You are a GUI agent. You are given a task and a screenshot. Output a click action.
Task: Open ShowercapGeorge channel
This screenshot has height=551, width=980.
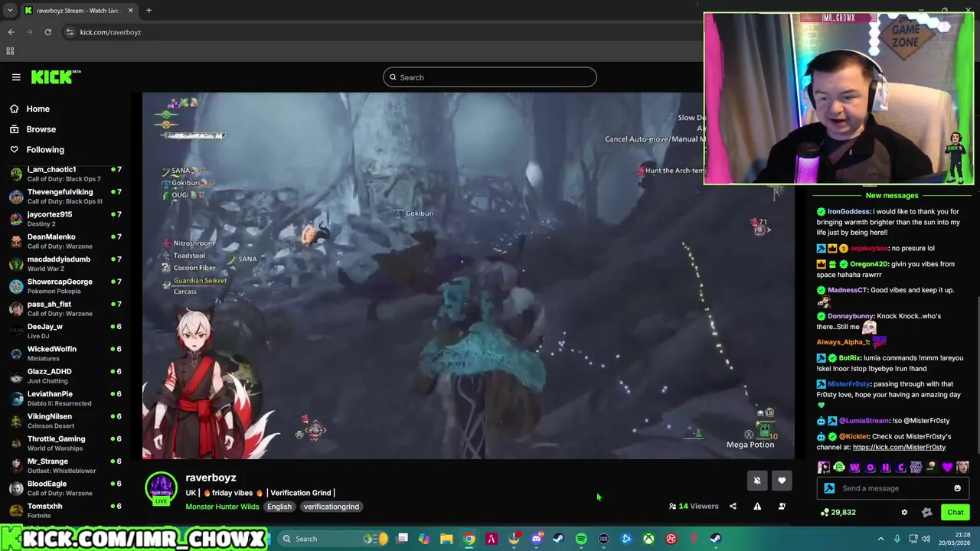coord(65,286)
